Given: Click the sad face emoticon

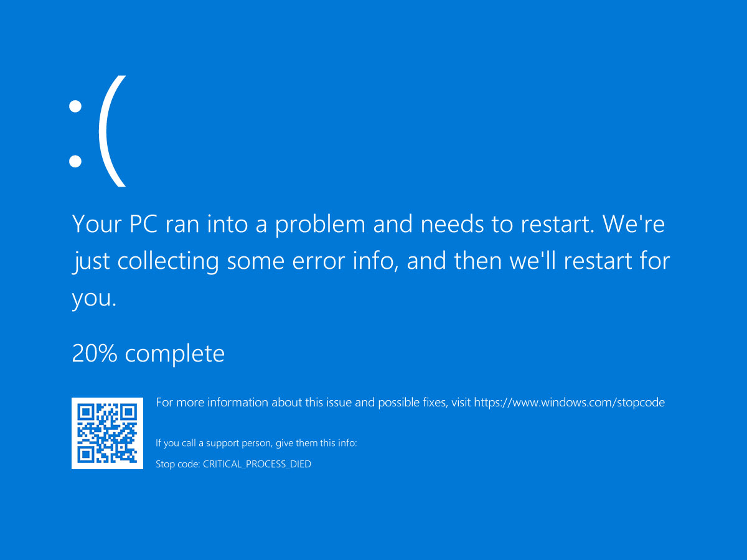Looking at the screenshot, I should point(98,132).
